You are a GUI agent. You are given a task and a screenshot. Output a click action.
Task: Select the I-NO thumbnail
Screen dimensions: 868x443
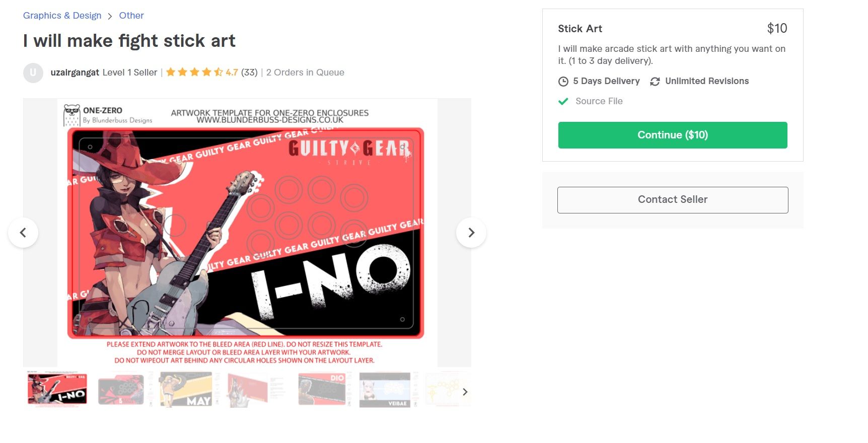[57, 389]
